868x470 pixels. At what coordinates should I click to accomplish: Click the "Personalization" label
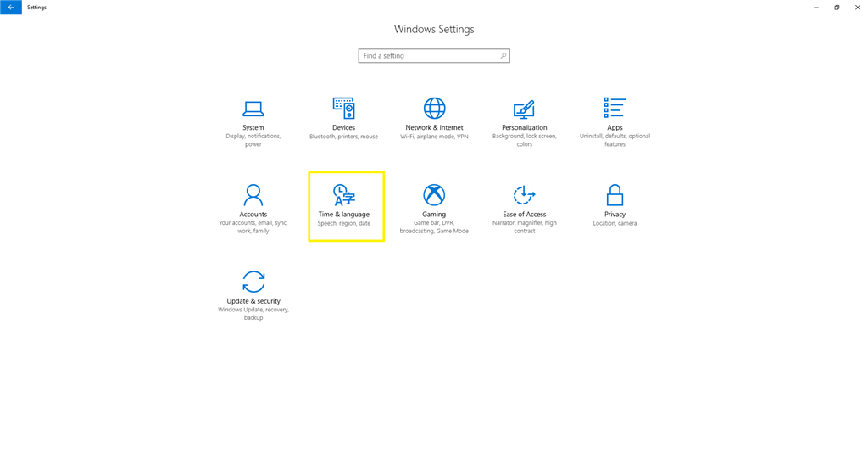click(x=524, y=127)
